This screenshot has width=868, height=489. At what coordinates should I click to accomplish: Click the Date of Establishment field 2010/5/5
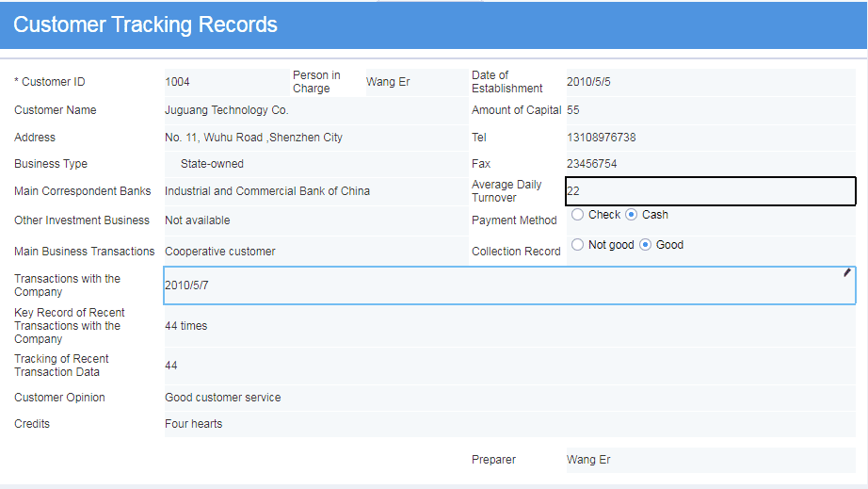click(711, 82)
